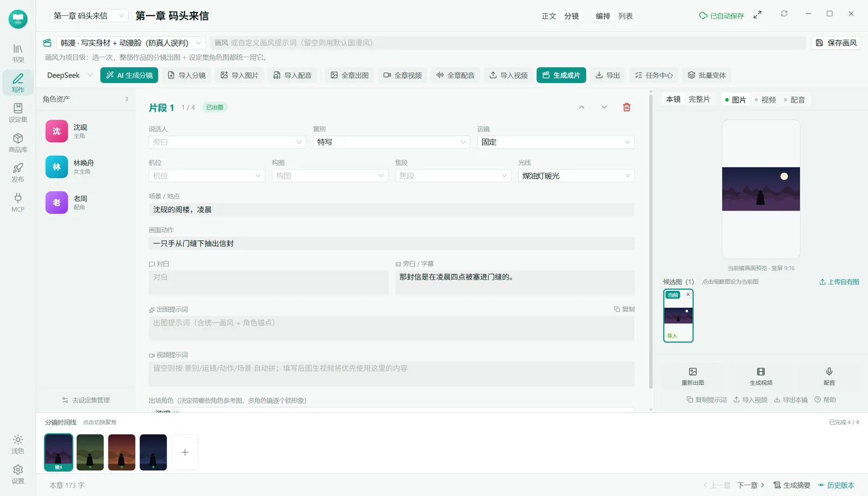Open the art style 韩漫 dropdown
This screenshot has width=868, height=496.
pyautogui.click(x=131, y=43)
